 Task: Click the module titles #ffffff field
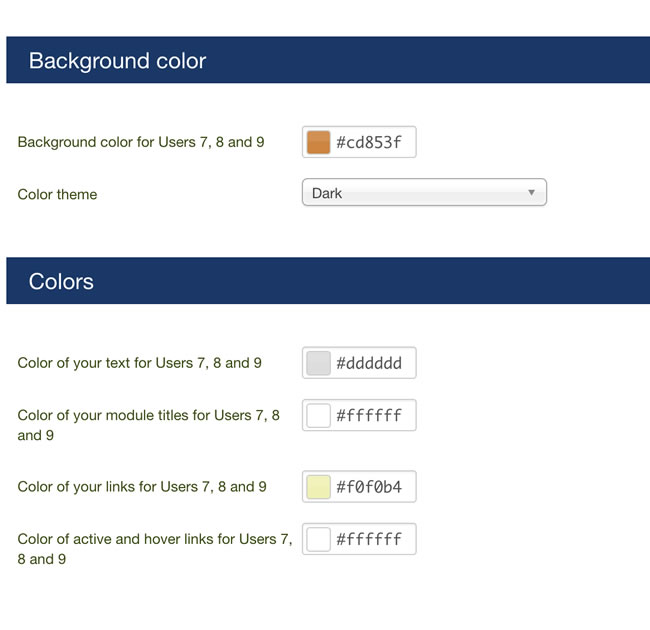[359, 415]
